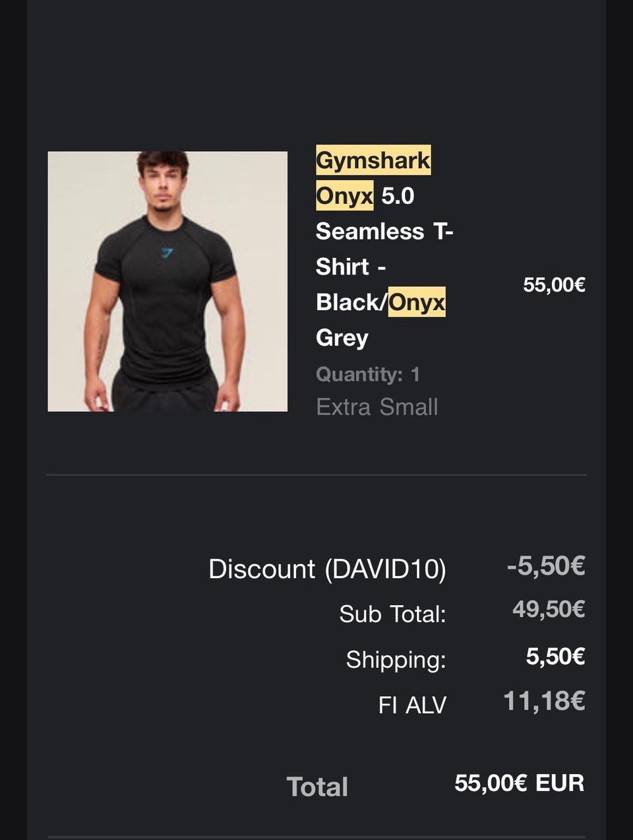Click the Gymshark T-shirt product thumbnail
The image size is (633, 840).
pos(167,282)
